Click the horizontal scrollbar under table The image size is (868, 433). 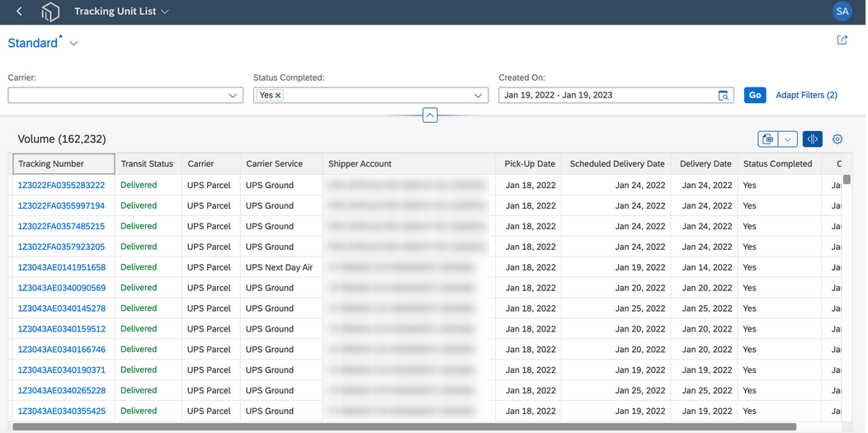(404, 426)
